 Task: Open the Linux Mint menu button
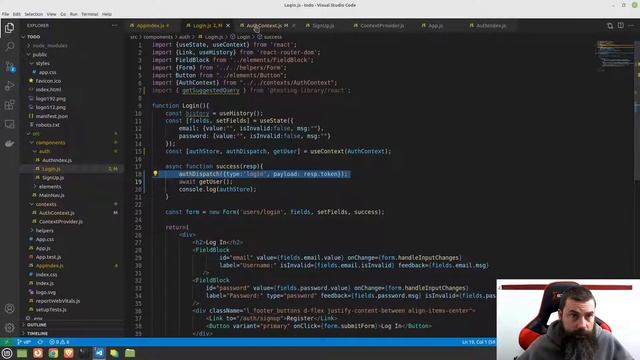pos(7,353)
